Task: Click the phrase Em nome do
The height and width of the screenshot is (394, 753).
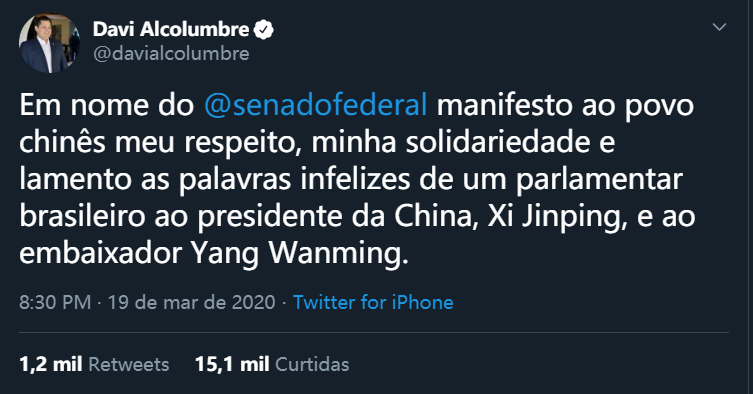Action: click(106, 105)
